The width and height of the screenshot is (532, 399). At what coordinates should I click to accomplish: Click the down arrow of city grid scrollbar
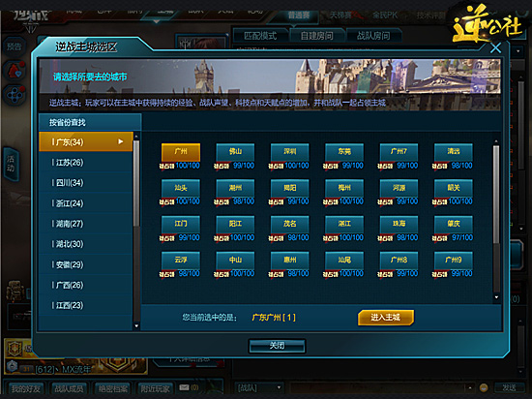(496, 297)
